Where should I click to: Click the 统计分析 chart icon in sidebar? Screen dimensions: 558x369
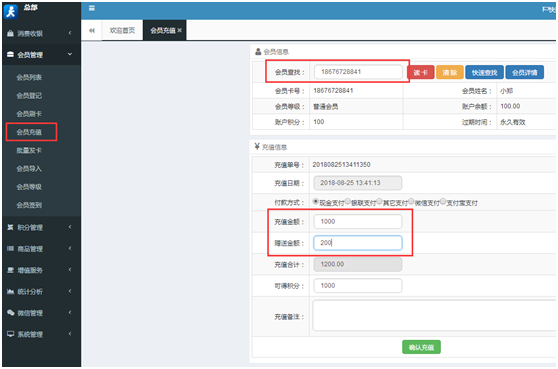click(x=10, y=291)
